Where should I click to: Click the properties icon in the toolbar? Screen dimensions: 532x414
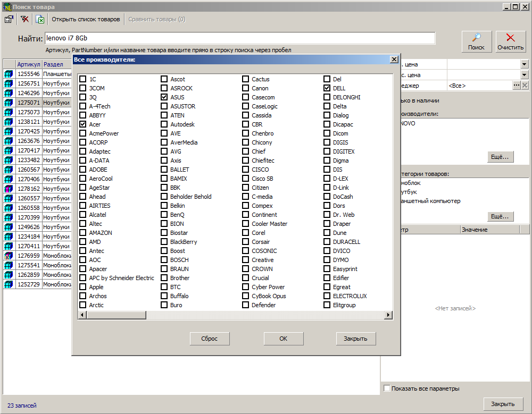pos(9,19)
